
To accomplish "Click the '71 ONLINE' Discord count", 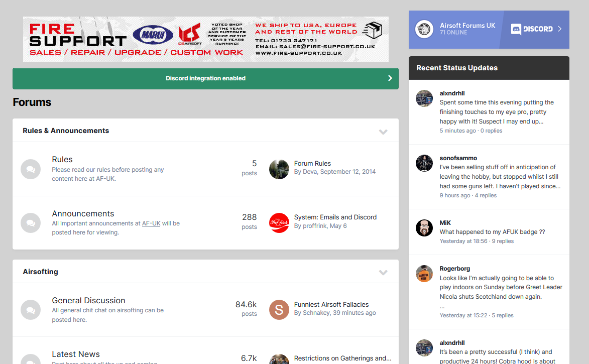I will click(453, 33).
